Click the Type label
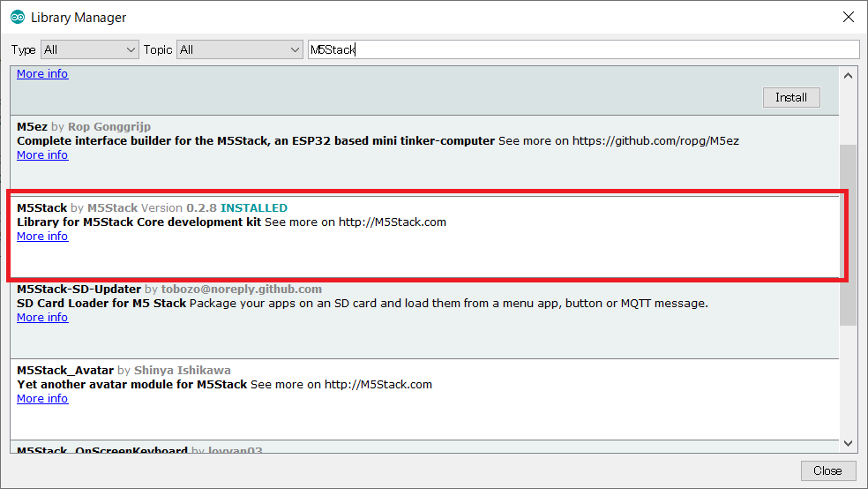The image size is (868, 489). pos(23,49)
